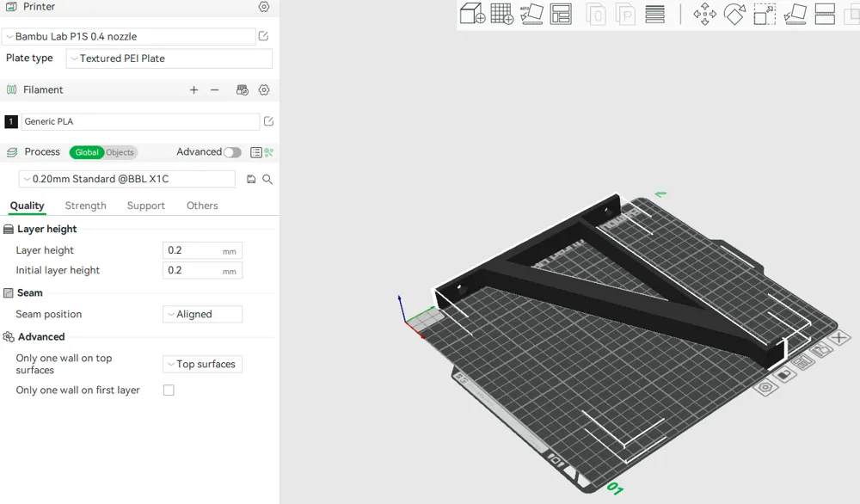The width and height of the screenshot is (860, 504).
Task: Click the Add plate toolbar icon
Action: coord(502,14)
